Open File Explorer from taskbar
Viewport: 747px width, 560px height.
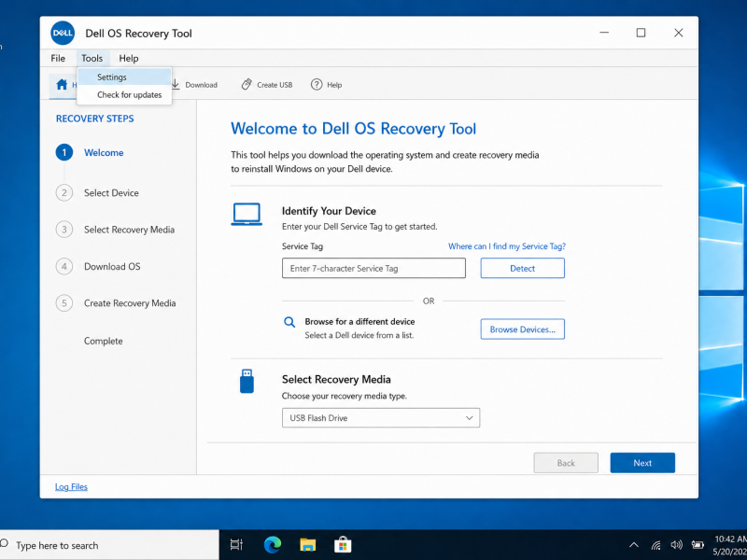coord(308,544)
